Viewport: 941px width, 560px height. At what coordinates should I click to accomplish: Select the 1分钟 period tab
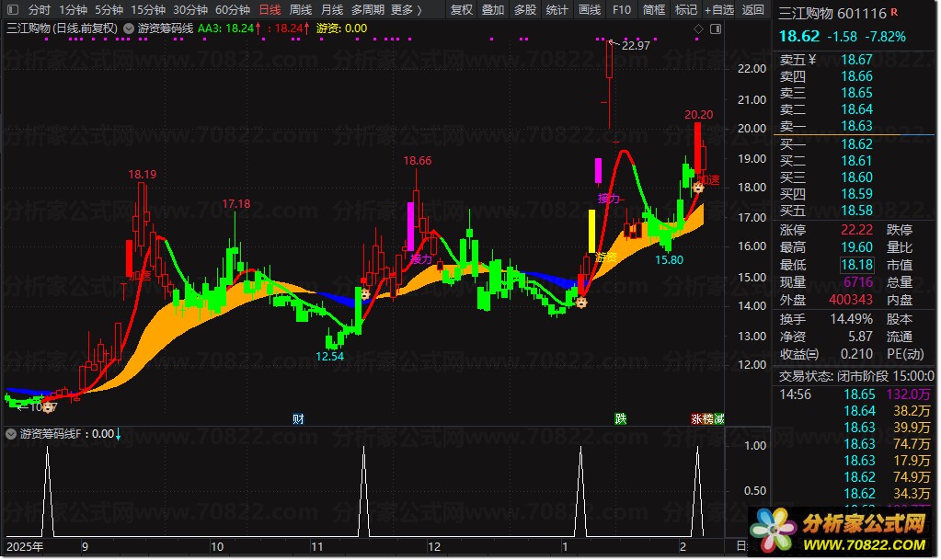[74, 9]
